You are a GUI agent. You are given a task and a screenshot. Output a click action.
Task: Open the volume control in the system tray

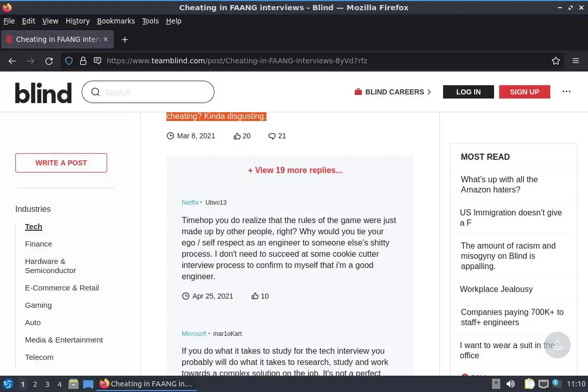point(510,384)
